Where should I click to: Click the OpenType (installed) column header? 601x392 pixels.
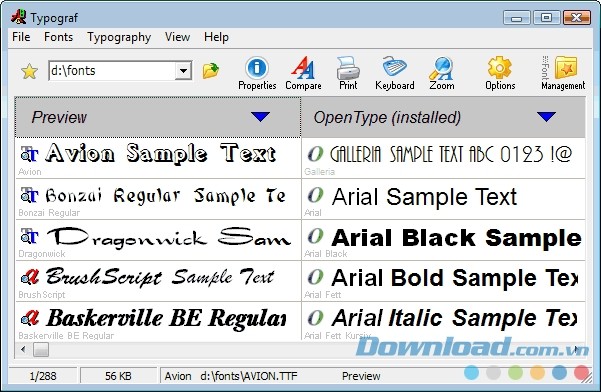[x=443, y=117]
